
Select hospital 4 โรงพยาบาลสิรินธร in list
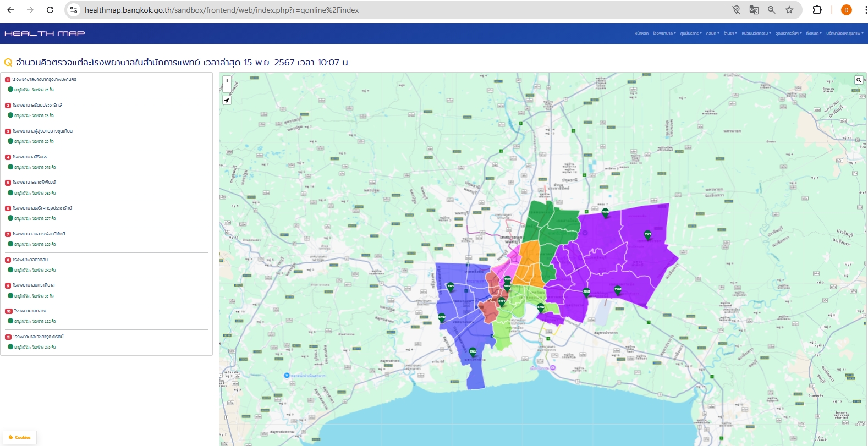[30, 157]
